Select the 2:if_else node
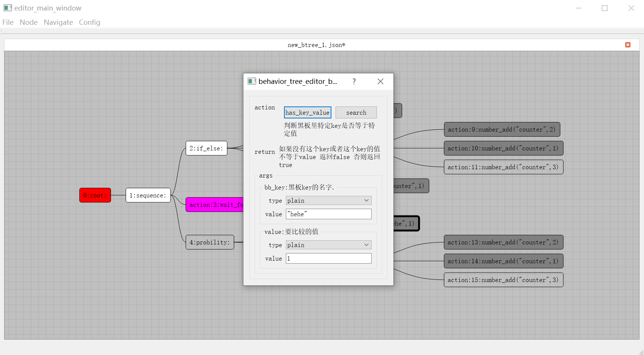 [206, 148]
